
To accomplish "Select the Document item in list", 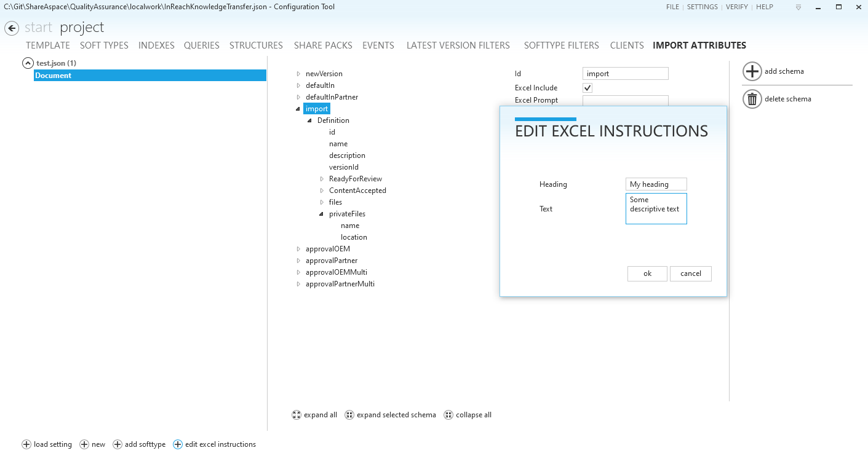I will tap(150, 76).
